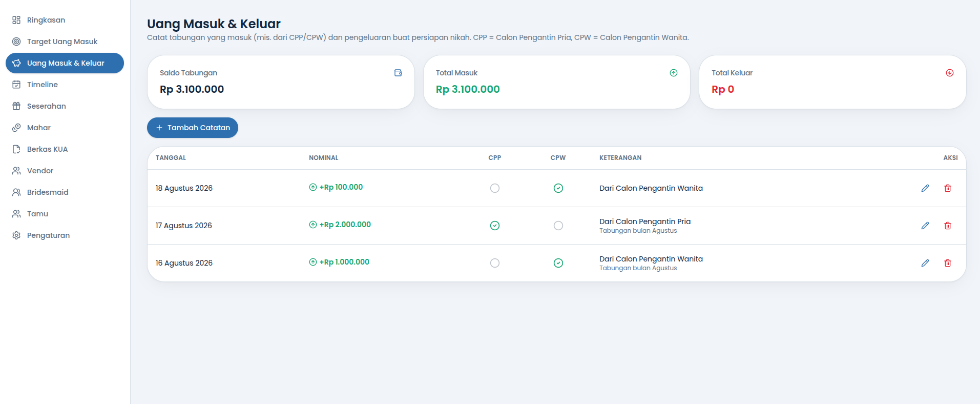Click the wallet icon on Saldo Tabungan
Viewport: 980px width, 404px height.
pos(398,73)
